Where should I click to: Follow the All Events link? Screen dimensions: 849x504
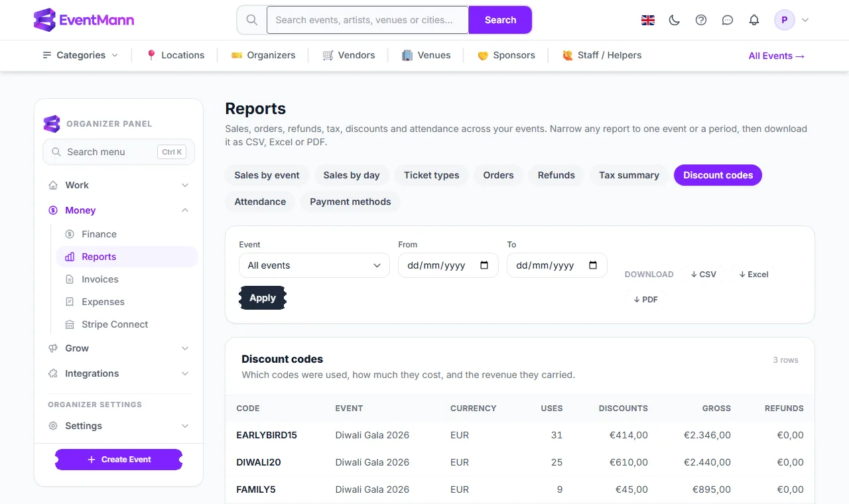pos(777,56)
